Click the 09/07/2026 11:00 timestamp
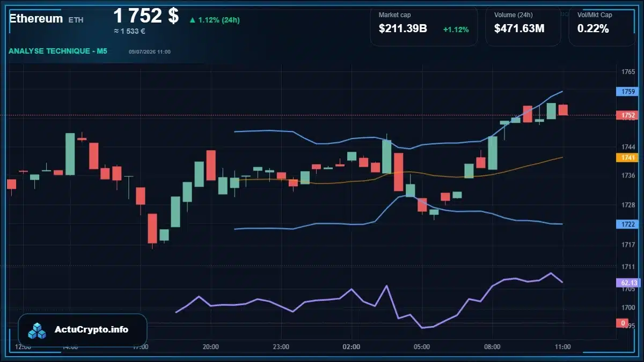Image resolution: width=644 pixels, height=362 pixels. (150, 51)
